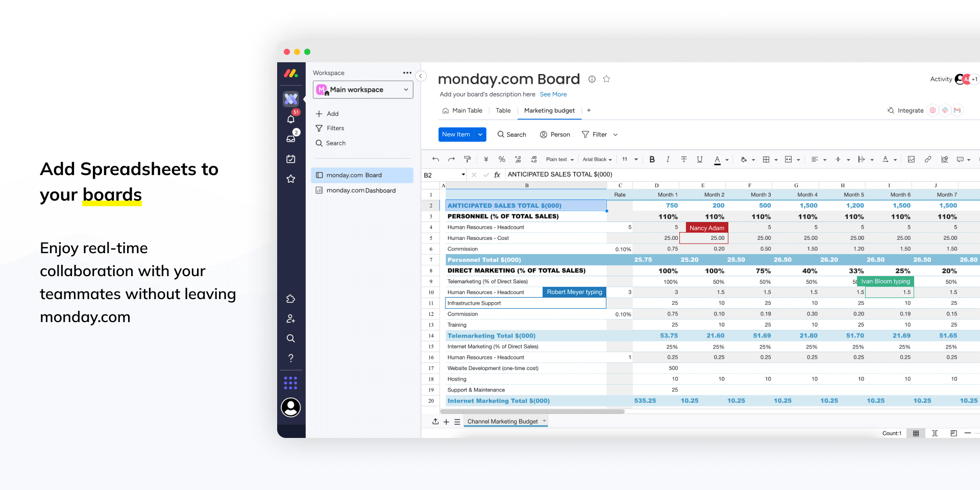Click the undo arrow in spreadsheet toolbar

pos(435,159)
